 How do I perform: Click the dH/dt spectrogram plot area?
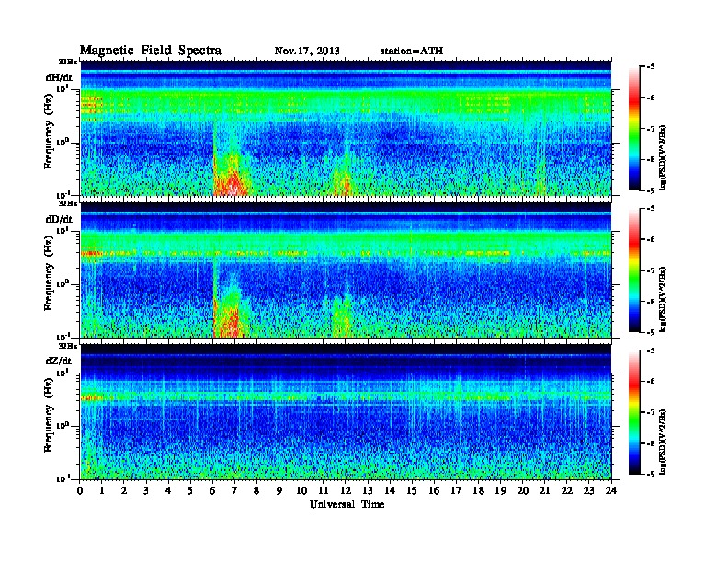coord(346,128)
